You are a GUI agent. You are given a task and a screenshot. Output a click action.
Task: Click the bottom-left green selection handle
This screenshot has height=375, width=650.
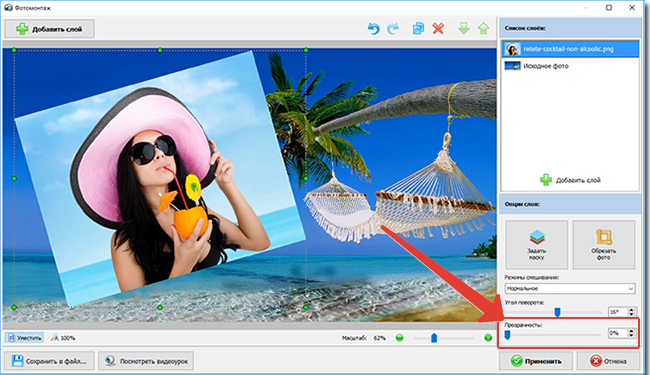14,307
